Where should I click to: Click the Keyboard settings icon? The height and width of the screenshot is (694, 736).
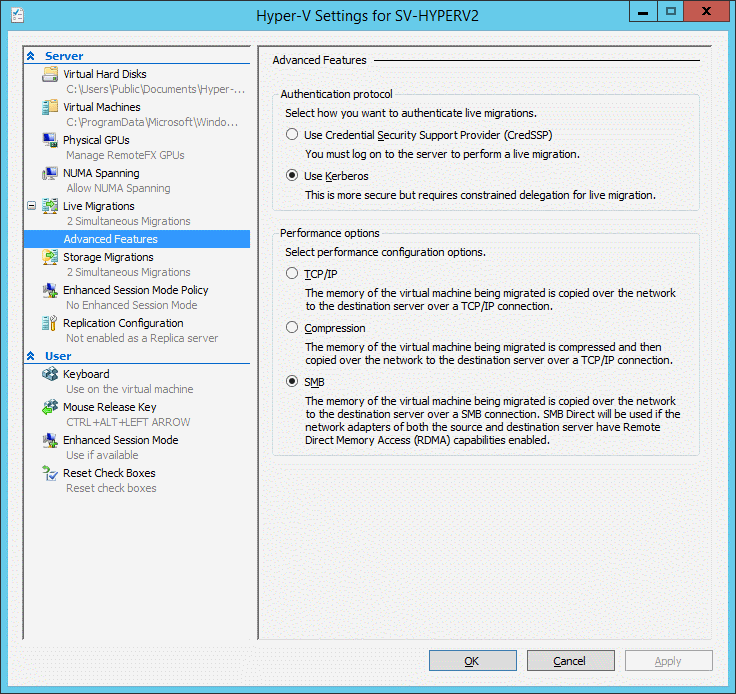[x=50, y=374]
